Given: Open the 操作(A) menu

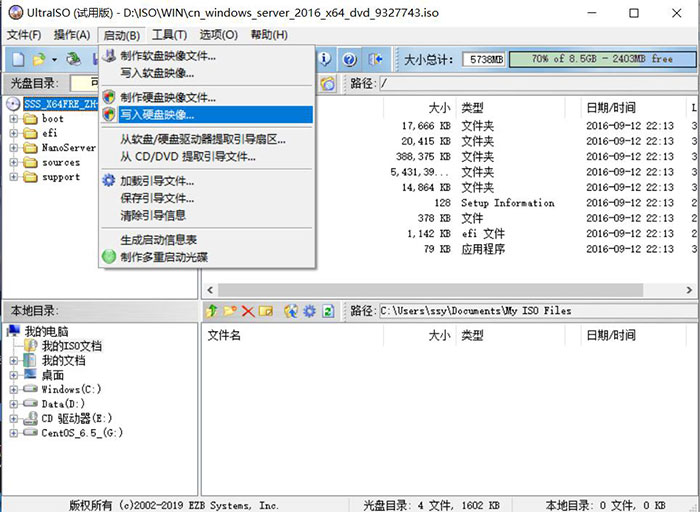Looking at the screenshot, I should pos(72,35).
